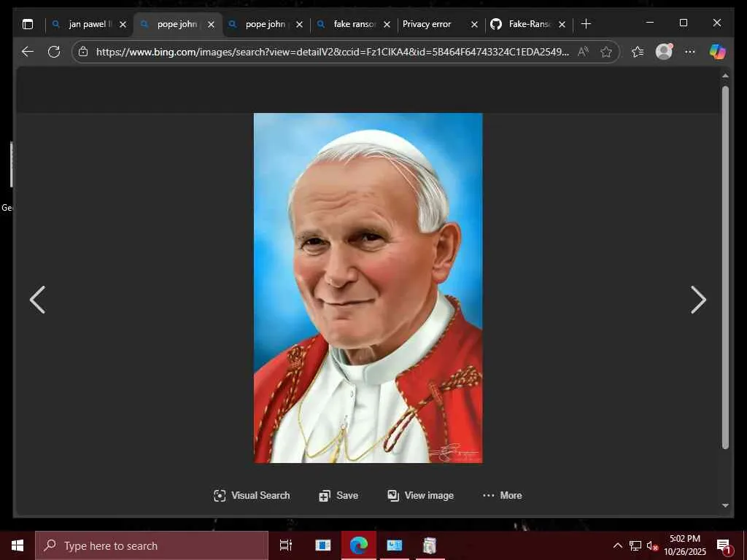Viewport: 747px width, 560px height.
Task: Open the More options menu
Action: [502, 495]
